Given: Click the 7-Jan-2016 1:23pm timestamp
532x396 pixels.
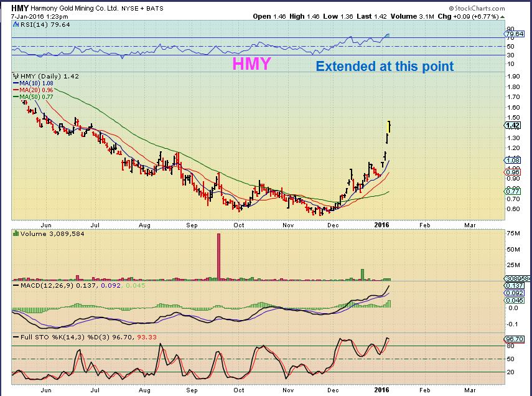Looking at the screenshot, I should pos(39,16).
